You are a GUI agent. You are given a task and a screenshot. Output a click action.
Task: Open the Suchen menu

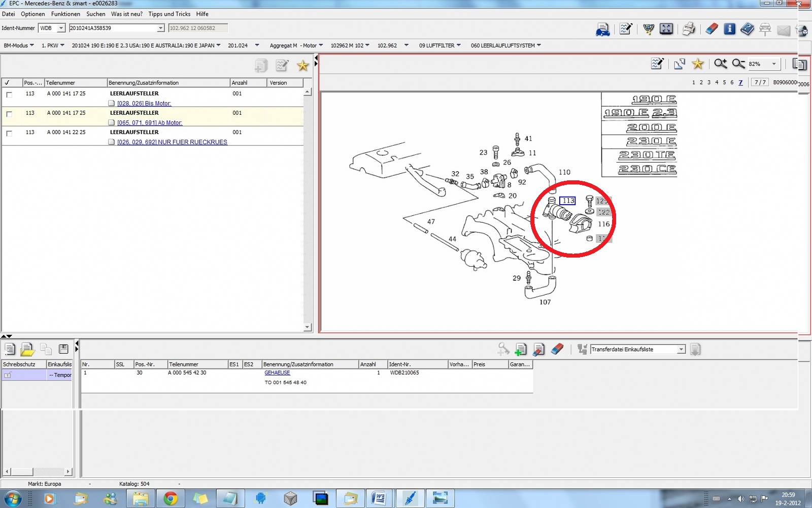[96, 14]
